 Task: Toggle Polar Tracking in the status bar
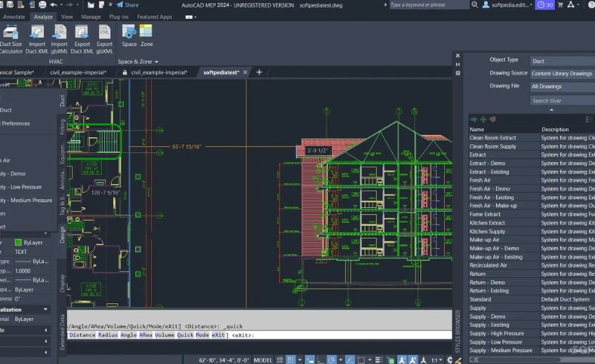(331, 360)
